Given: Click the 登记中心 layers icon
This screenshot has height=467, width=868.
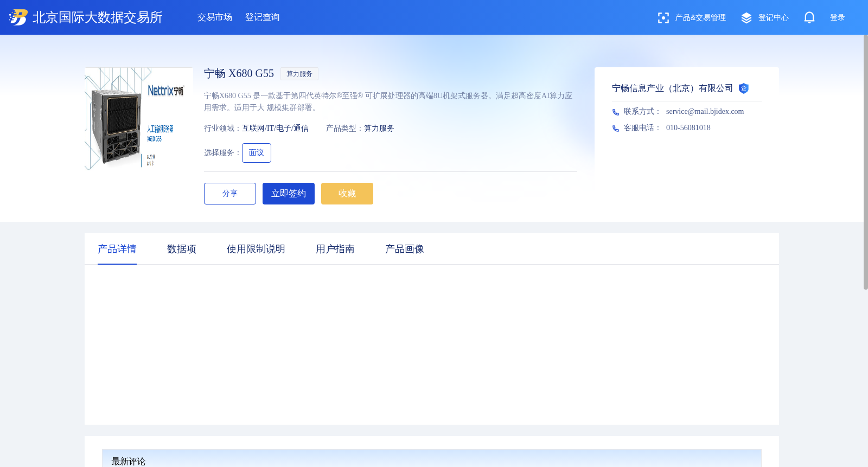Looking at the screenshot, I should coord(746,18).
